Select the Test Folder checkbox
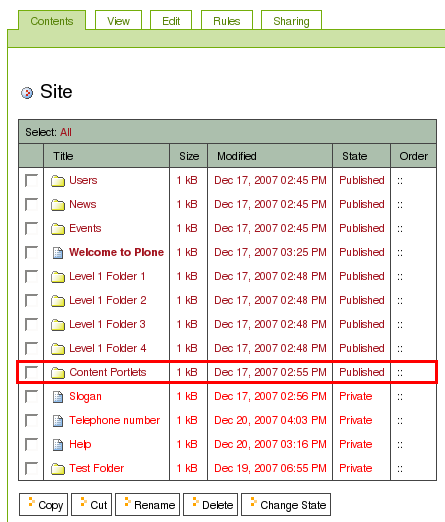Image resolution: width=445 pixels, height=522 pixels. click(31, 468)
